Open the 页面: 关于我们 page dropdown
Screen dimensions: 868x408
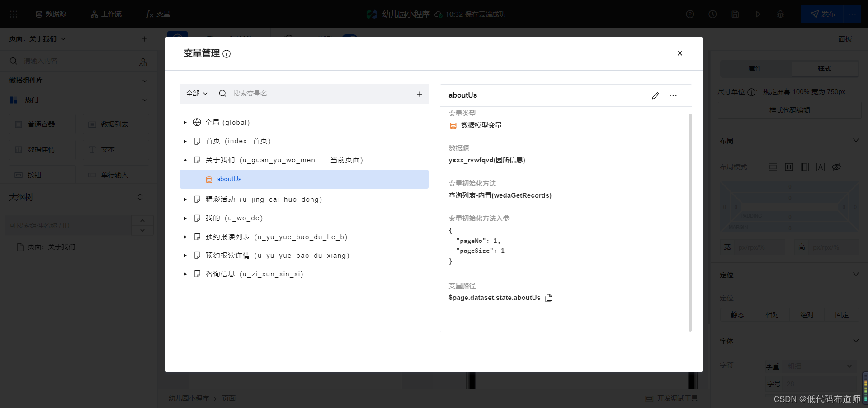[x=38, y=39]
